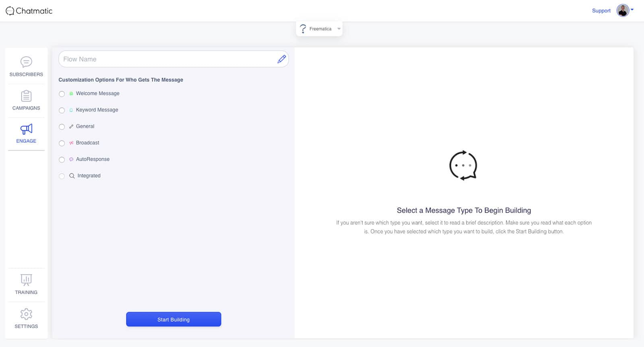Viewport: 644px width, 347px height.
Task: Select the Integrated radio button
Action: pos(62,176)
